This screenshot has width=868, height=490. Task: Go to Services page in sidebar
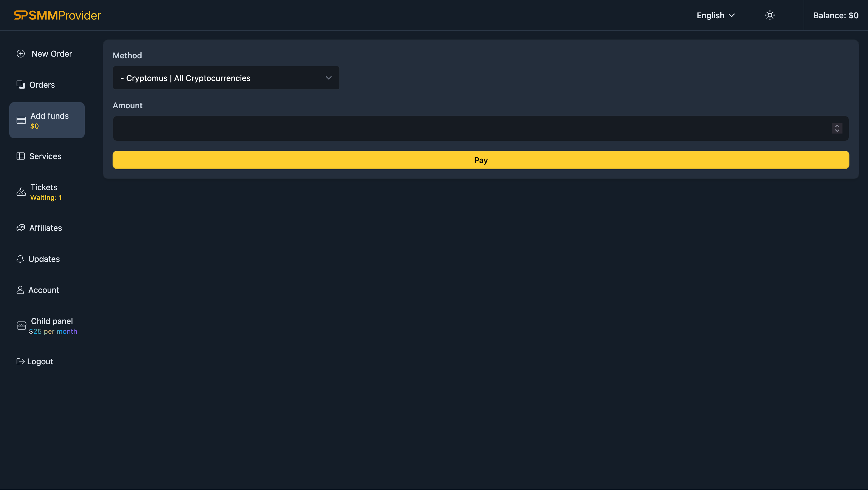tap(45, 156)
